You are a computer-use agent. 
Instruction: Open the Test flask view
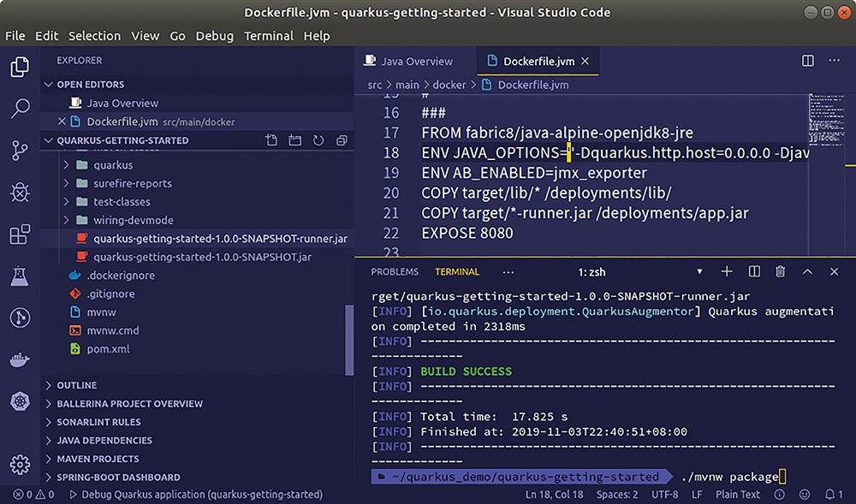pos(20,276)
